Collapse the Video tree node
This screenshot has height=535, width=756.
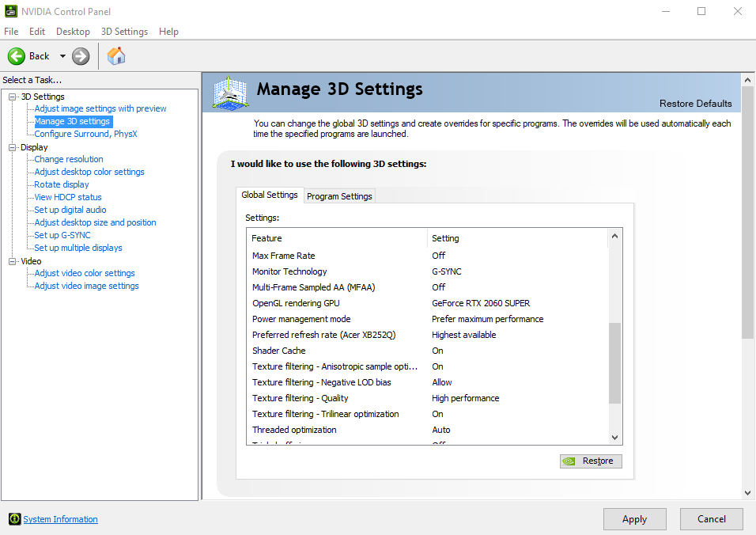[x=13, y=261]
